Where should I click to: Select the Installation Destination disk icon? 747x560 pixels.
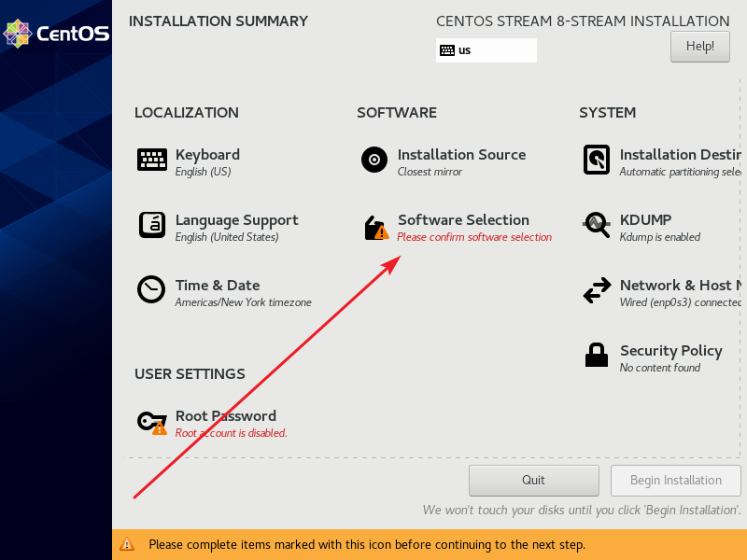click(596, 160)
